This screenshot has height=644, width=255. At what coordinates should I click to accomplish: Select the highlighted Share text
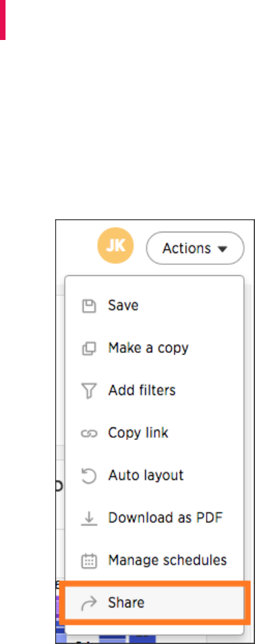(x=126, y=603)
